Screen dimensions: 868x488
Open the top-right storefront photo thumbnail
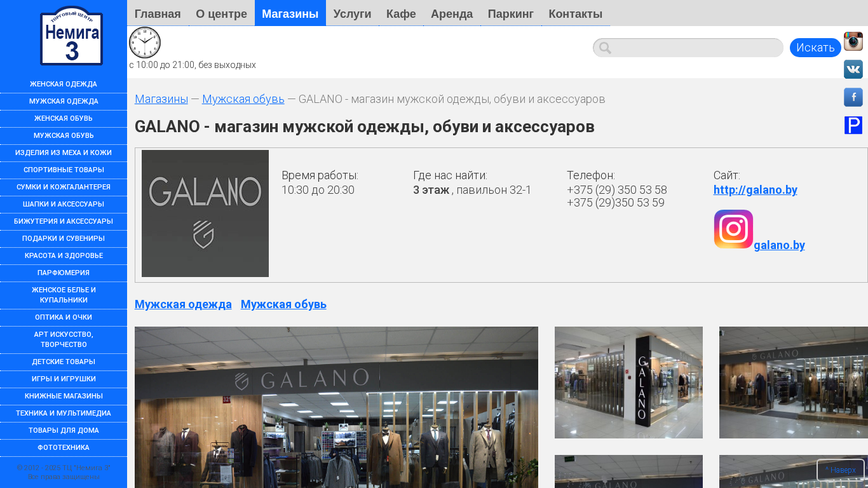pos(794,383)
